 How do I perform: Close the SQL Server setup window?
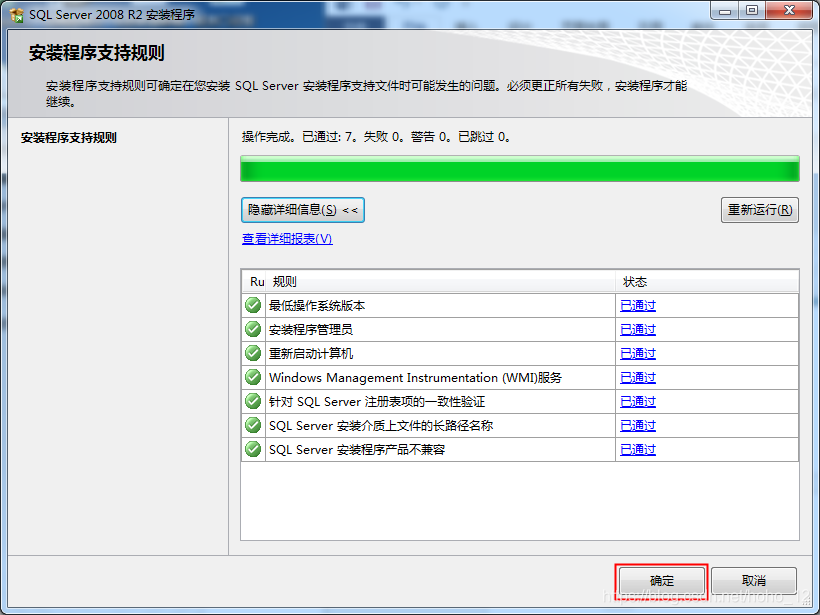(789, 11)
